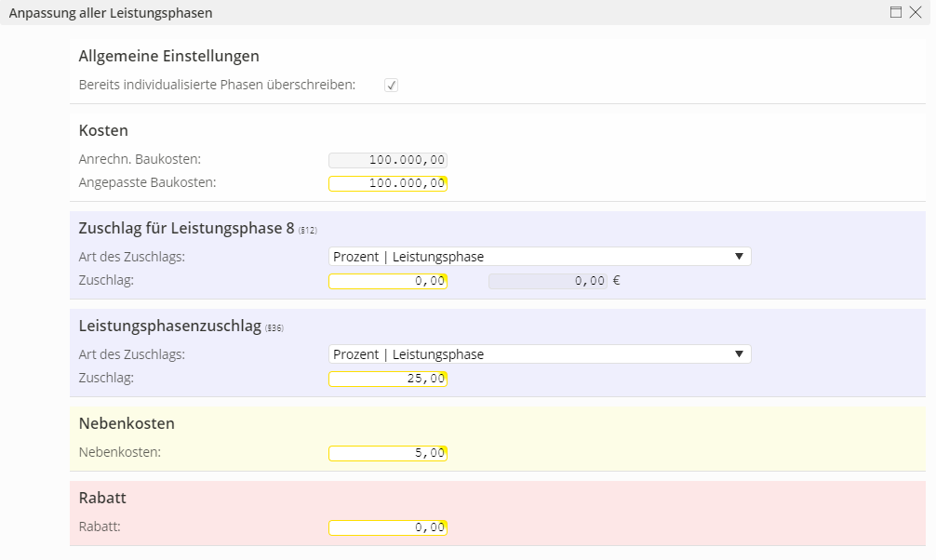Viewport: 936px width, 560px height.
Task: Click the Nebenkosten section heading
Action: click(127, 423)
